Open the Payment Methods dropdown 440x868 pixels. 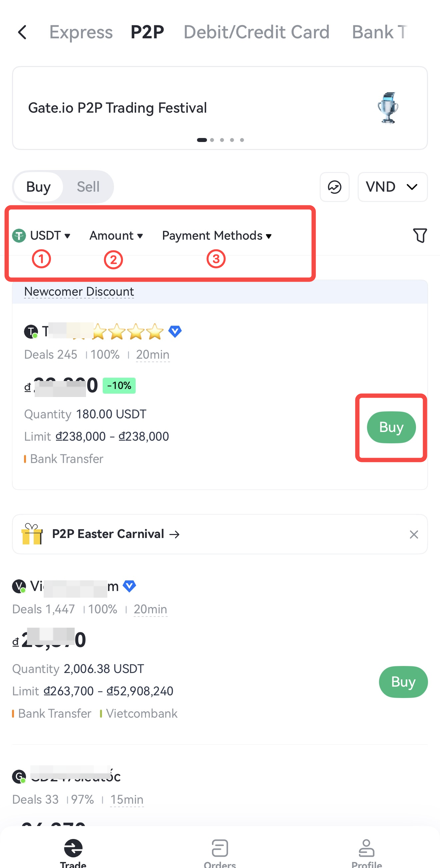[x=217, y=235]
